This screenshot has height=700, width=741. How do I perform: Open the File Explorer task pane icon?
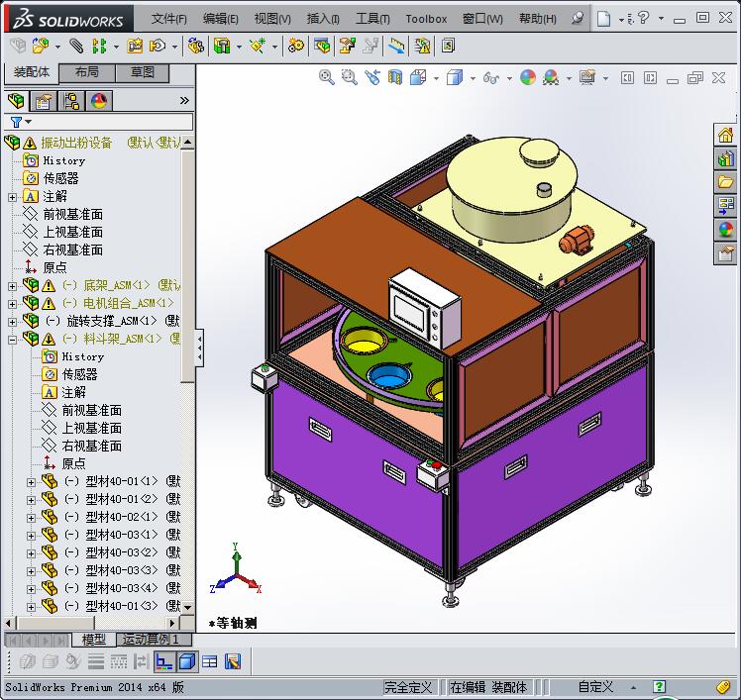coord(725,182)
